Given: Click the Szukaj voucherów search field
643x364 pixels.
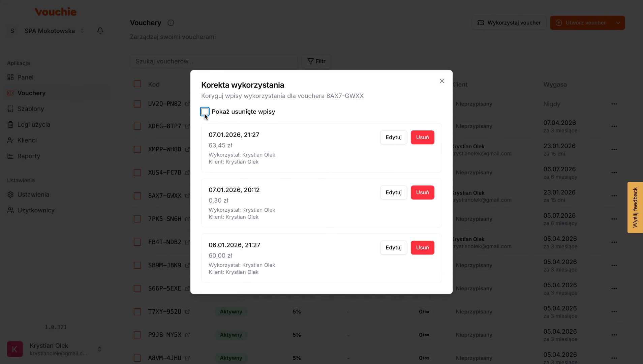Looking at the screenshot, I should pos(214,61).
